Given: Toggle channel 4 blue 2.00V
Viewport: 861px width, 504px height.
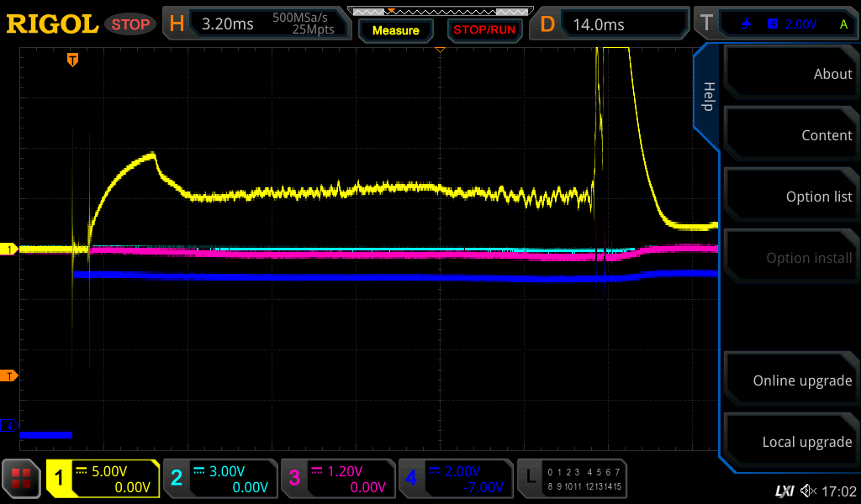Looking at the screenshot, I should pos(456,479).
